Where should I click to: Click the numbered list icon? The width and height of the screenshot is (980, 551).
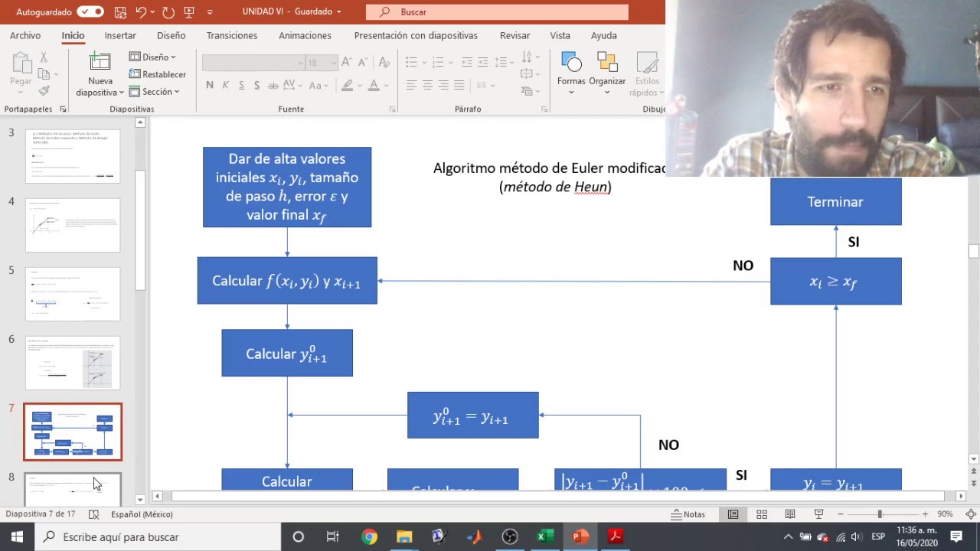(x=437, y=63)
